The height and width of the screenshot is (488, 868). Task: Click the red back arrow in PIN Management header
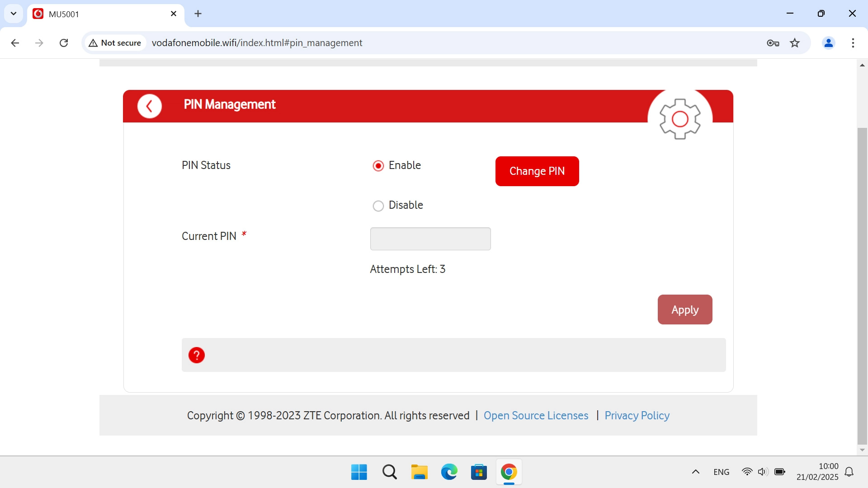(150, 106)
